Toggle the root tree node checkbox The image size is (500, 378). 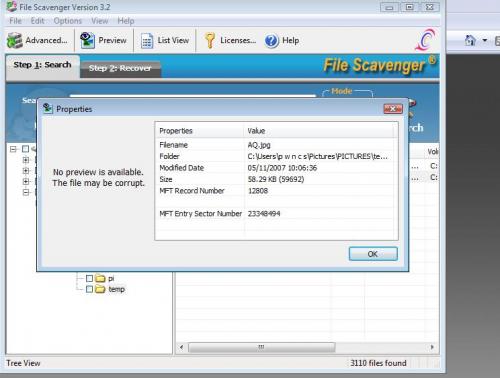tap(26, 149)
